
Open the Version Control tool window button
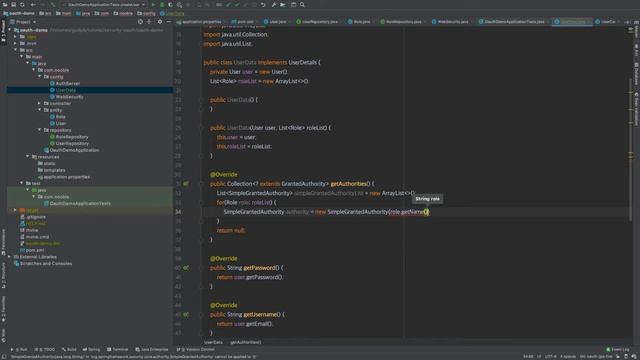click(x=196, y=349)
